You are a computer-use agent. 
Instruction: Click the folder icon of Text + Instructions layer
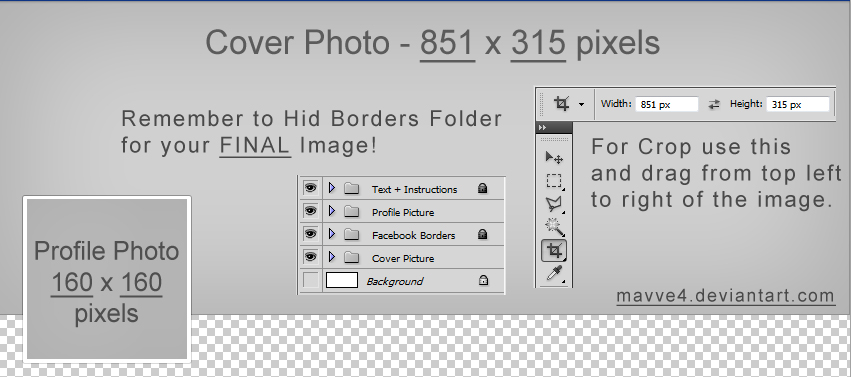pyautogui.click(x=352, y=189)
